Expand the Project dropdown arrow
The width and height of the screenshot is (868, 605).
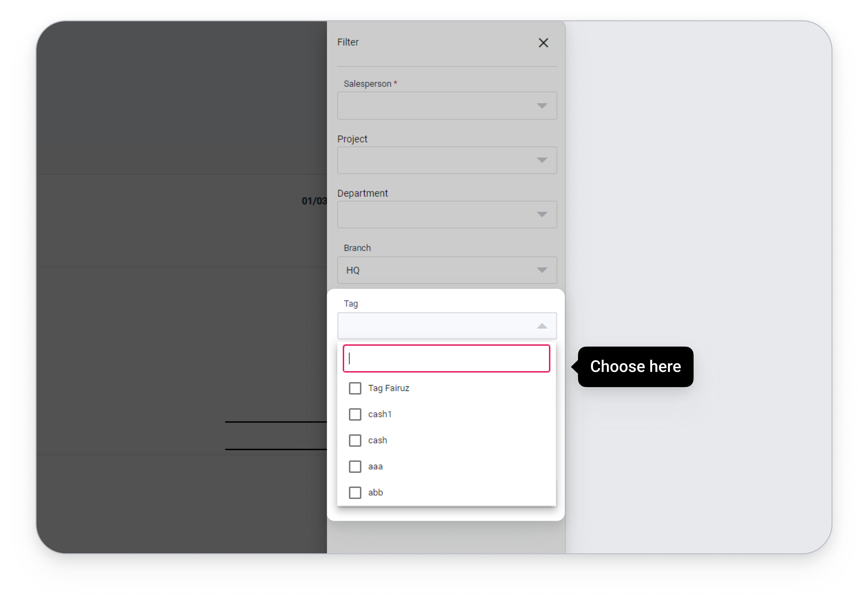pos(542,160)
